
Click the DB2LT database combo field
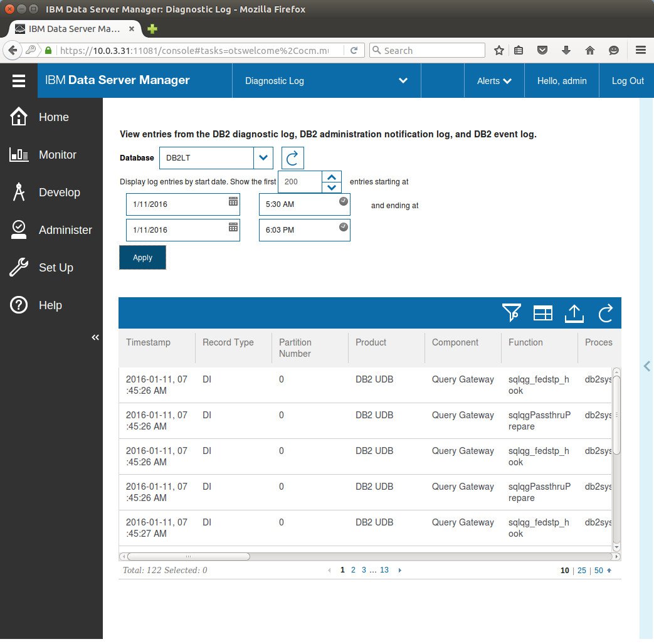point(206,157)
